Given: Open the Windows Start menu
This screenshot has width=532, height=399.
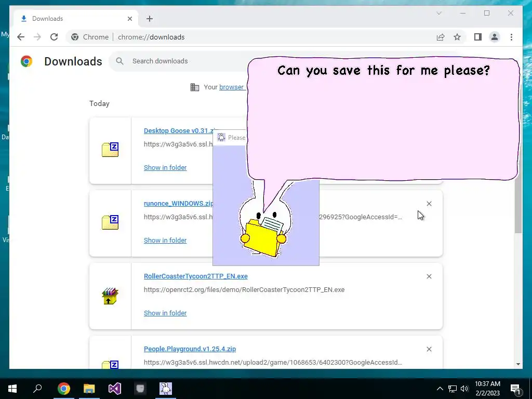Looking at the screenshot, I should [12, 389].
